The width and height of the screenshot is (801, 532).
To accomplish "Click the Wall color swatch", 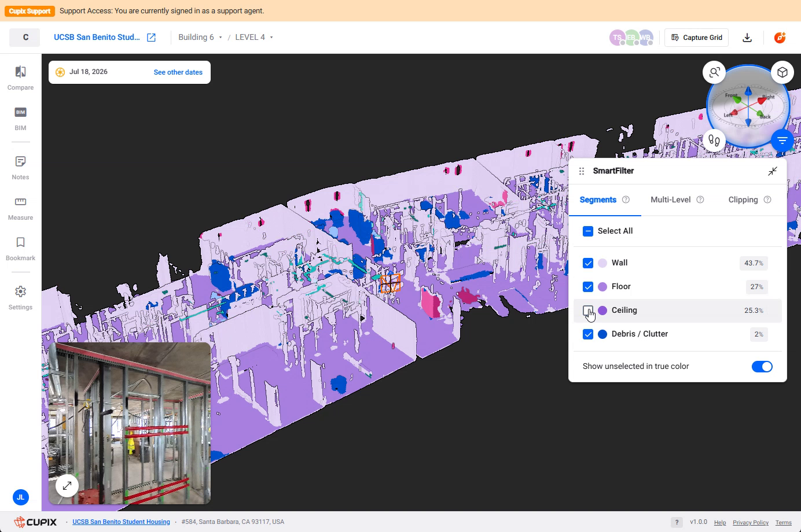I will [602, 263].
